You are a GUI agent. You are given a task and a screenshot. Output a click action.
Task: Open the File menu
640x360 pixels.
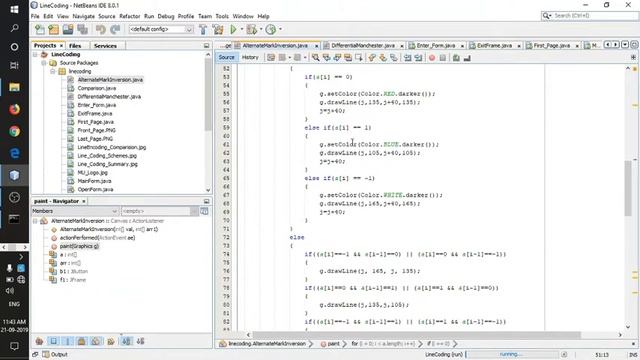(x=35, y=16)
